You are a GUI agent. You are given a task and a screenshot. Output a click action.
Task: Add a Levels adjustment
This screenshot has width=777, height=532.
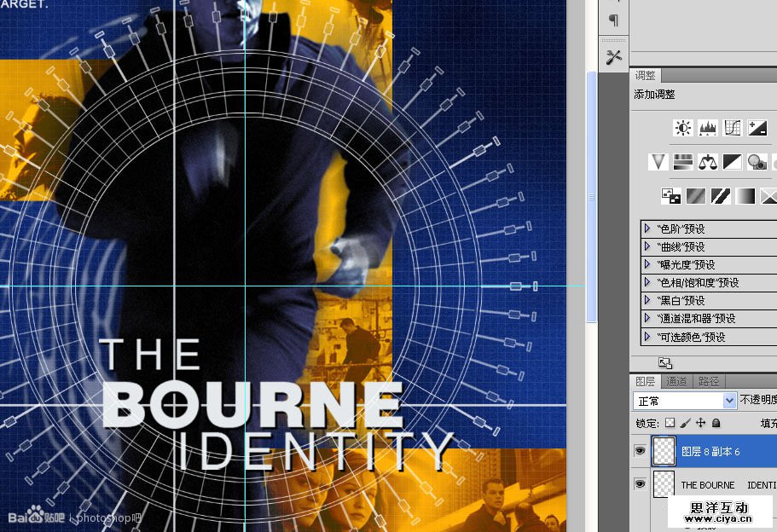(x=707, y=128)
